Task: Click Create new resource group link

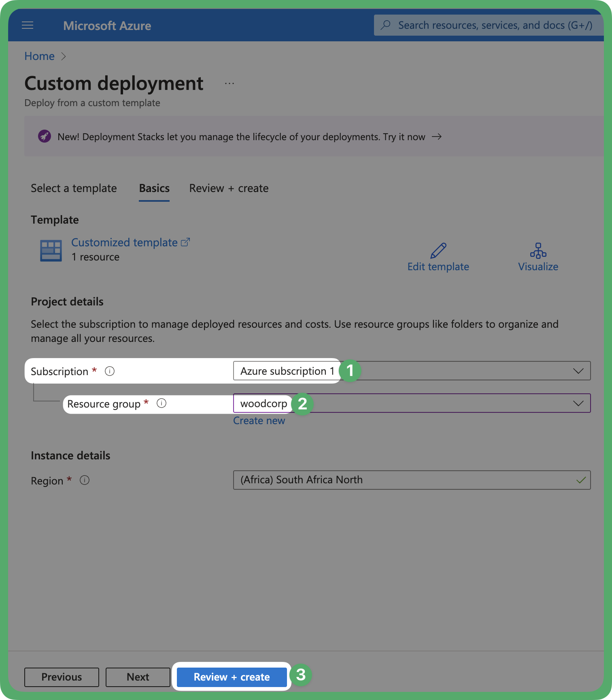Action: (x=259, y=421)
